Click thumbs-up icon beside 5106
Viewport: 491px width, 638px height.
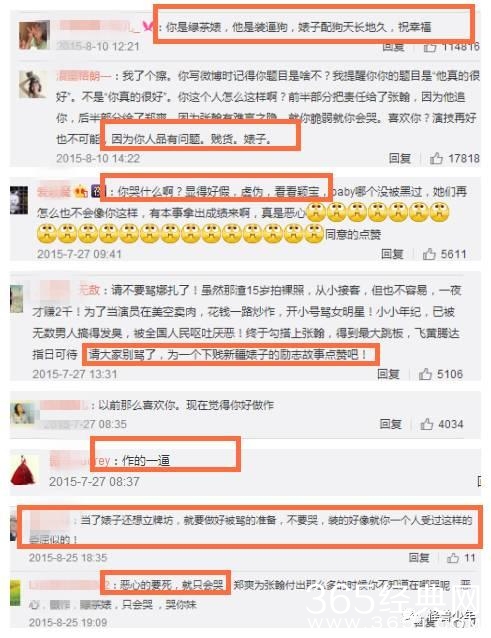(426, 374)
